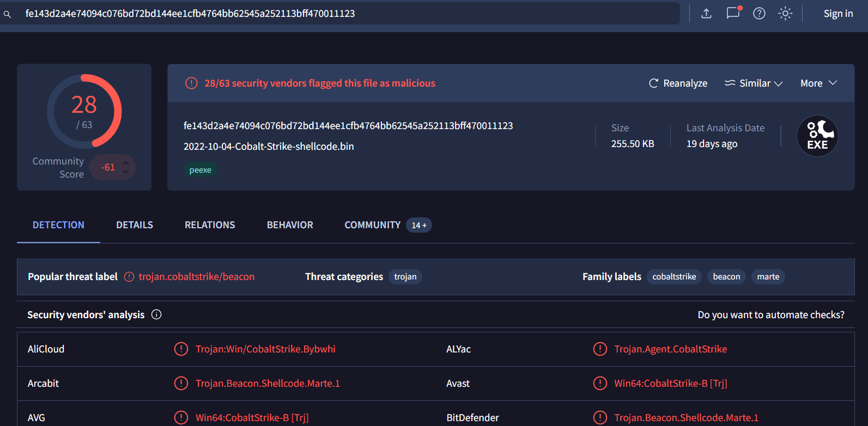Image resolution: width=868 pixels, height=426 pixels.
Task: Click the filename 2022-10-04-Cobalt-Strike-shellcode.bin
Action: pos(269,147)
